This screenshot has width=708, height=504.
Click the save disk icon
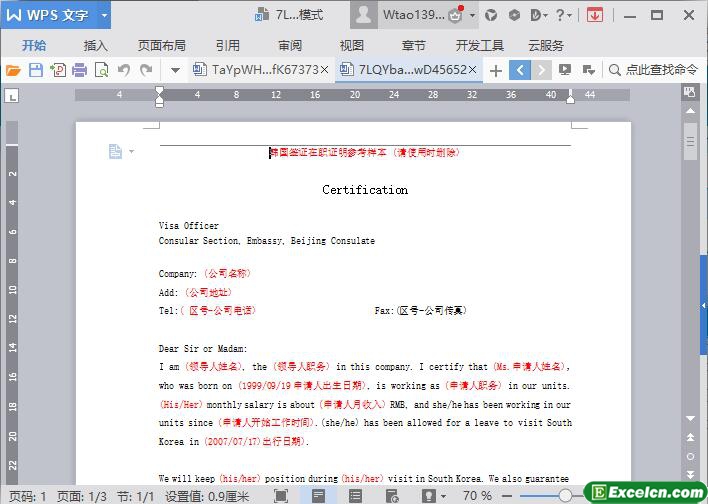36,70
